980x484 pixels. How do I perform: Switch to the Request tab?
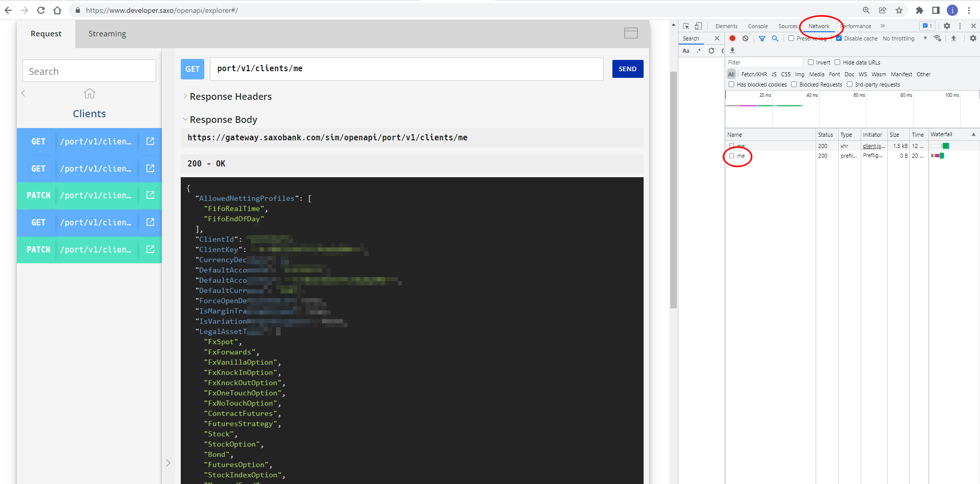coord(46,34)
